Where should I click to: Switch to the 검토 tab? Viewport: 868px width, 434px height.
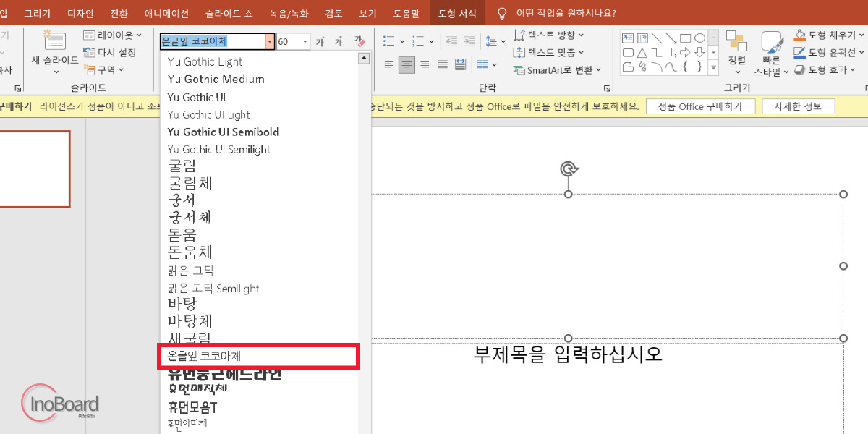[x=334, y=13]
